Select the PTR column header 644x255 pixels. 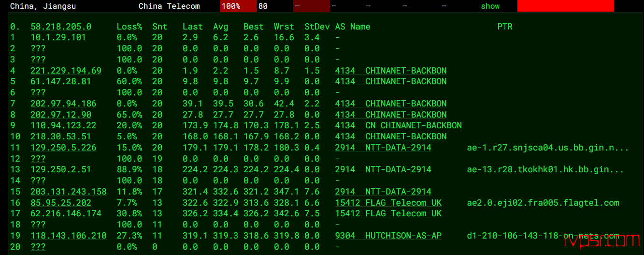(505, 27)
